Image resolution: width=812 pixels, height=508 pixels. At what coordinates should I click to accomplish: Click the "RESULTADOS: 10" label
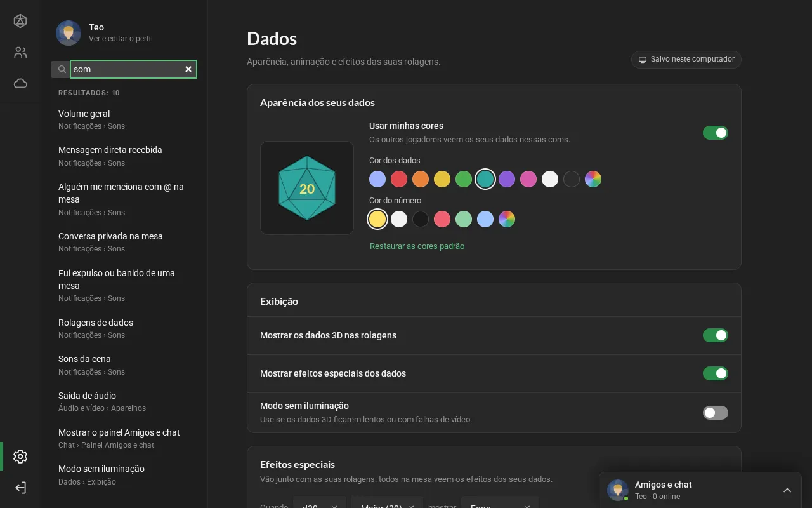click(89, 93)
